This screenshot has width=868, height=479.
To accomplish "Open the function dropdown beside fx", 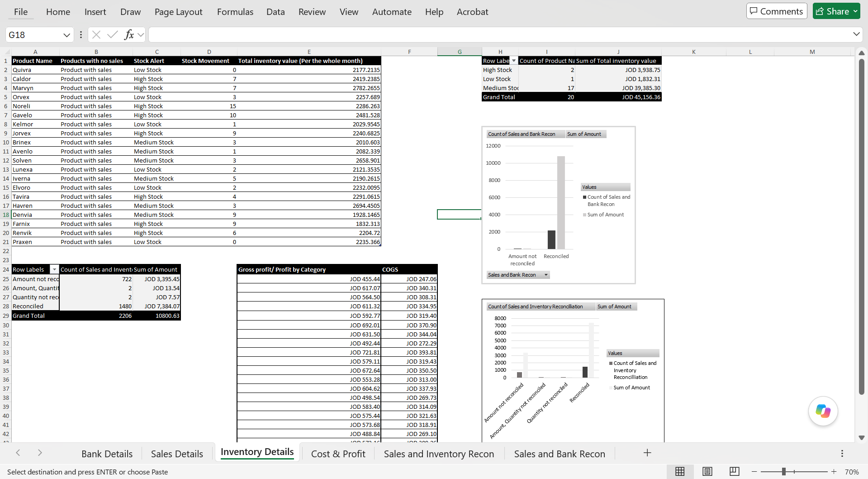I will 141,34.
